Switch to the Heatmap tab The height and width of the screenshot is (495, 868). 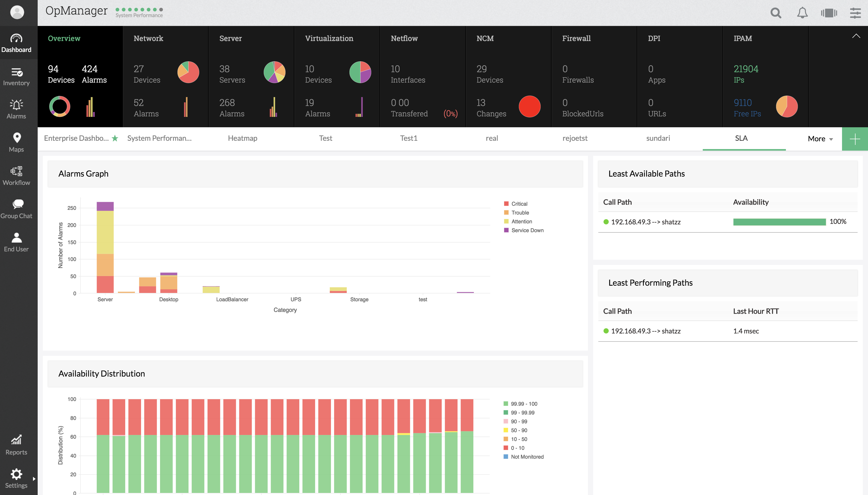[242, 138]
